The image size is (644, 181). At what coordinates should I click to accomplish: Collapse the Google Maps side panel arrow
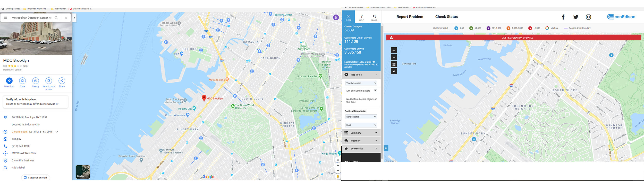click(74, 18)
